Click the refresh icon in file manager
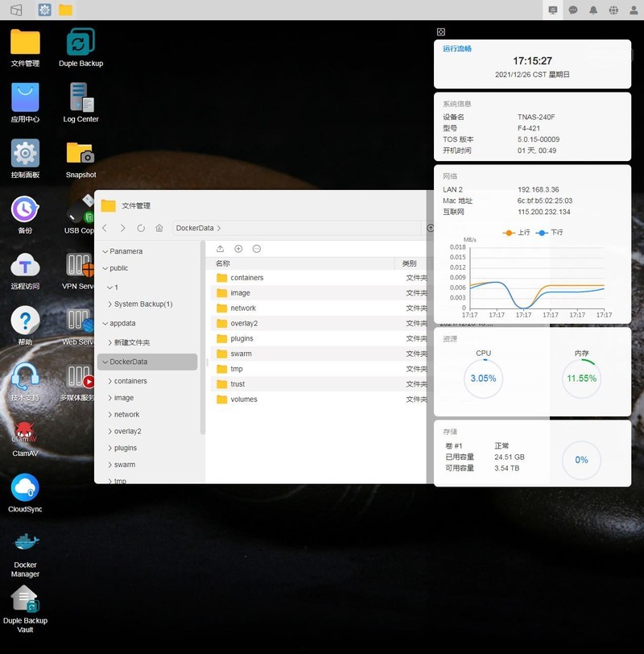This screenshot has width=644, height=654. point(141,229)
